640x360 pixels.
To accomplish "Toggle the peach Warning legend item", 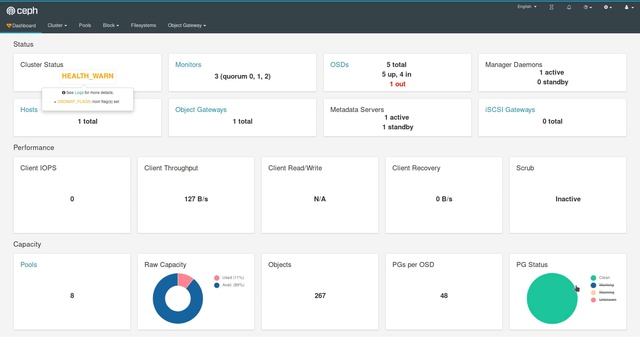I will pos(602,292).
